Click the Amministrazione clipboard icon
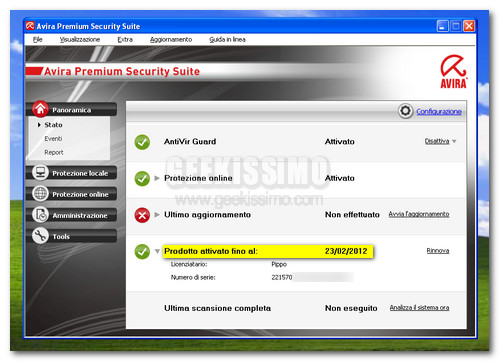The image size is (500, 362). coord(40,215)
